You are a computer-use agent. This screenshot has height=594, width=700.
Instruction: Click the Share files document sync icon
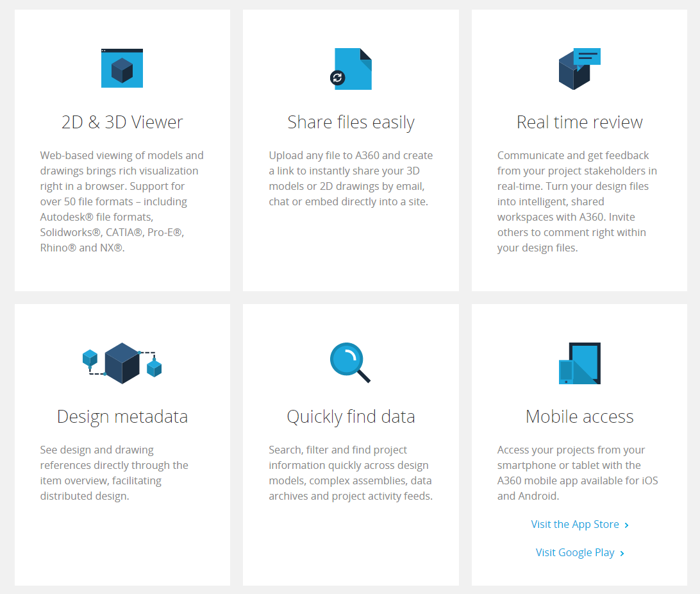351,69
